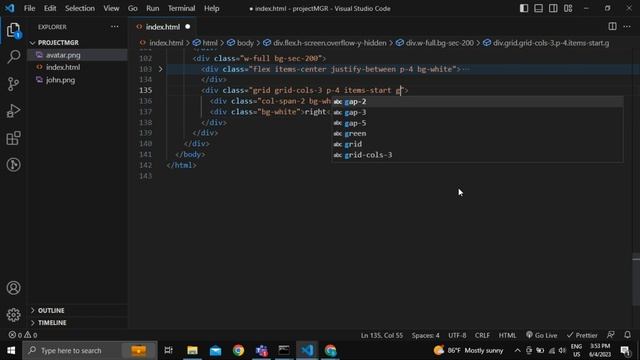Change CRLF end of line

point(482,335)
